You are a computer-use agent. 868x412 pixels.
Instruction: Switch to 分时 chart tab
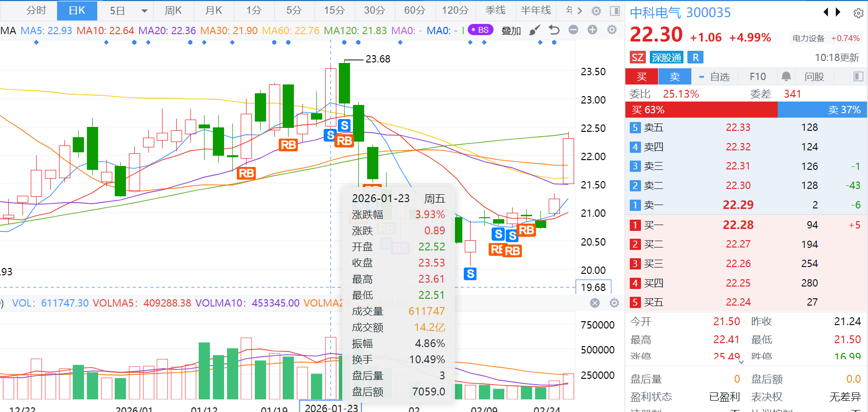[x=36, y=10]
